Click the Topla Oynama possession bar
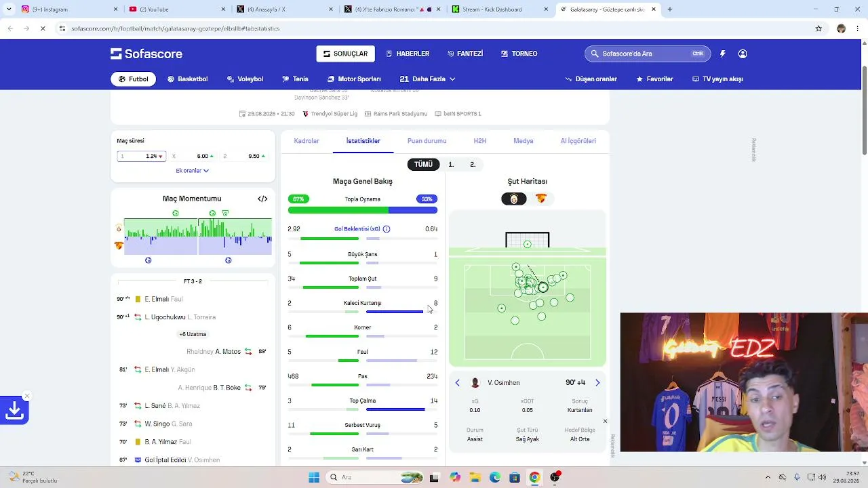The width and height of the screenshot is (868, 488). 363,210
